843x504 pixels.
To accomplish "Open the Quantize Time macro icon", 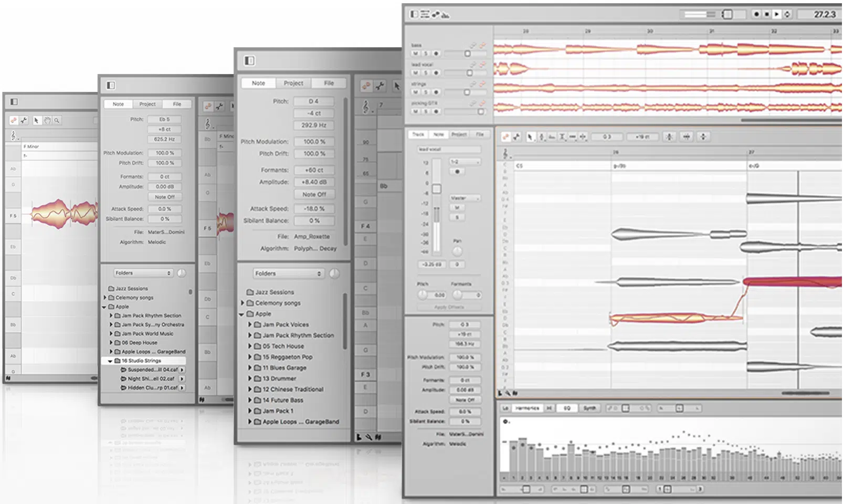I will click(x=687, y=136).
